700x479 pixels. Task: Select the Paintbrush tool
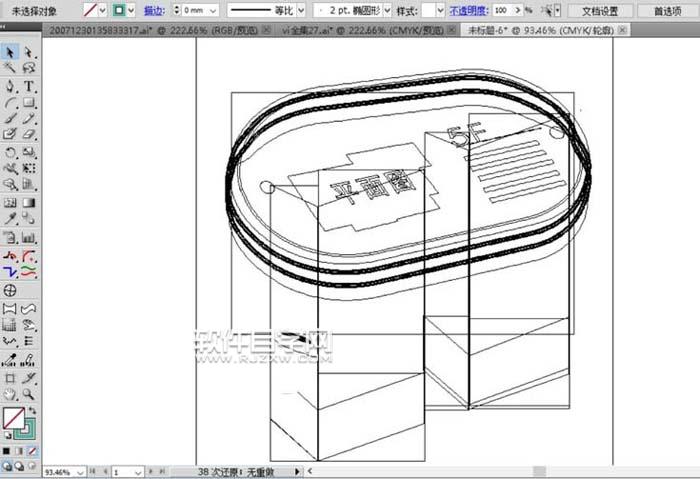pos(10,118)
